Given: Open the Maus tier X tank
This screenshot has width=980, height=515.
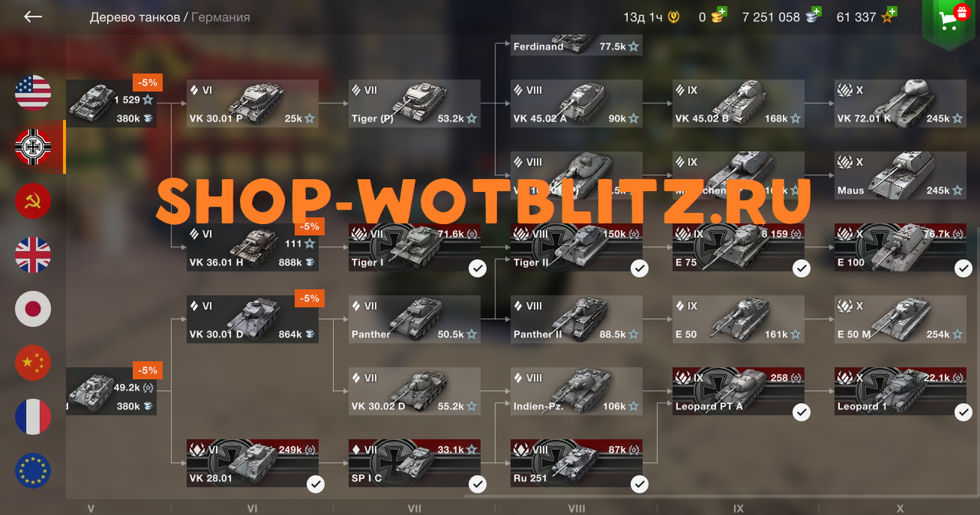Looking at the screenshot, I should click(900, 175).
